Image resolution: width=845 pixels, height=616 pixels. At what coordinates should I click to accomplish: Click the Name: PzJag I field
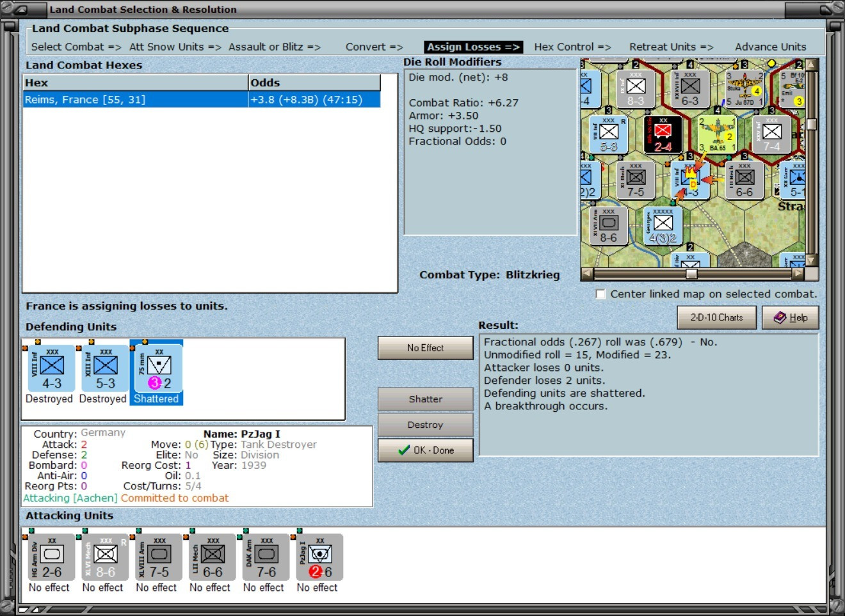pos(242,434)
